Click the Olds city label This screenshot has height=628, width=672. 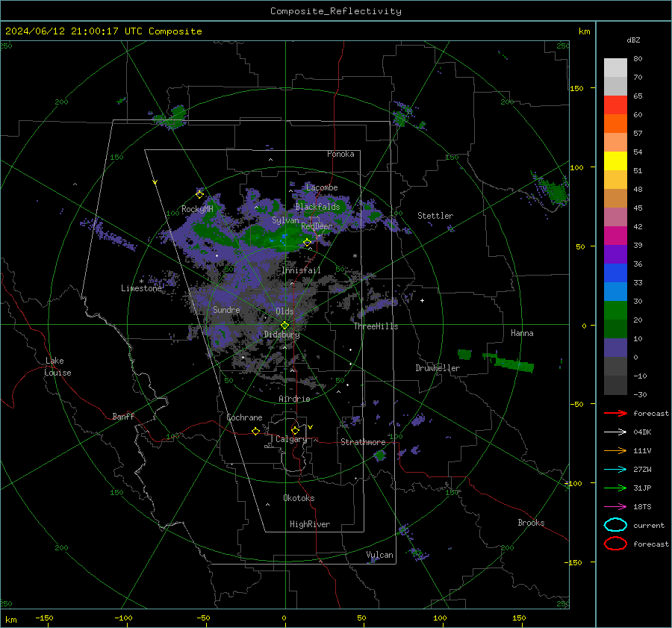tap(284, 311)
